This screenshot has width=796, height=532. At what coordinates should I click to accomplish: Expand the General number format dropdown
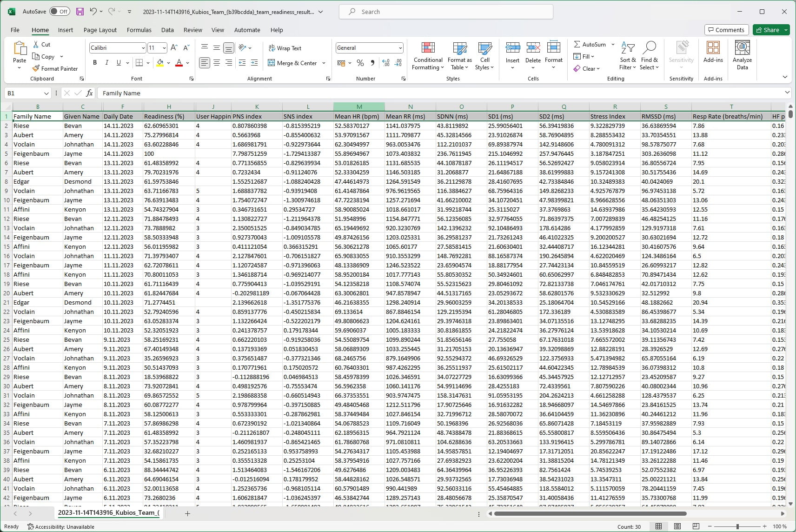pos(400,48)
